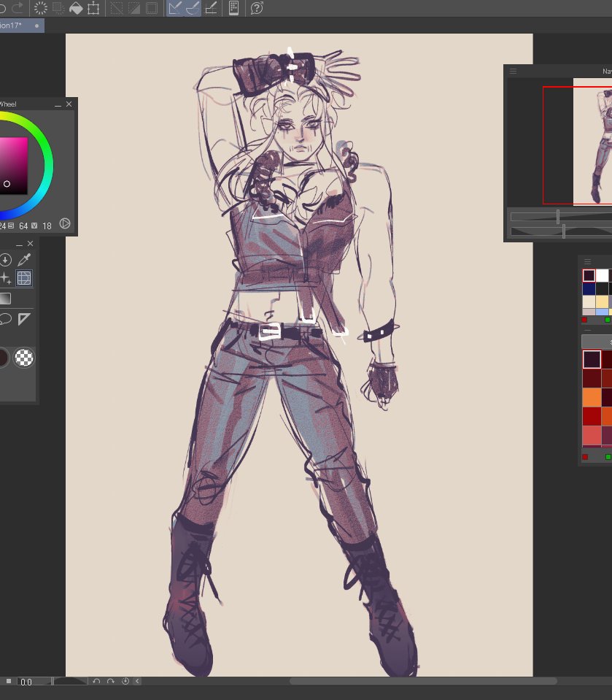Pick white swatch in upper color set
The height and width of the screenshot is (700, 612).
[x=603, y=275]
